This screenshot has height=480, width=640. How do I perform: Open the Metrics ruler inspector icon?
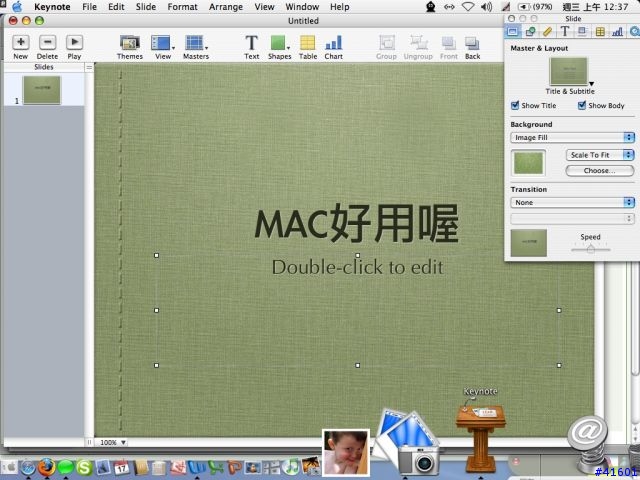[x=547, y=31]
